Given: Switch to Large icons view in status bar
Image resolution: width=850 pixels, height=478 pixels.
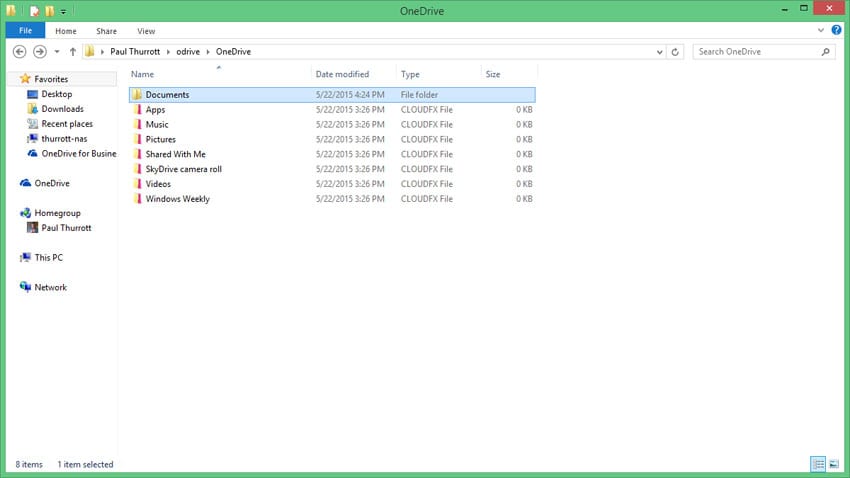Looking at the screenshot, I should click(x=834, y=464).
